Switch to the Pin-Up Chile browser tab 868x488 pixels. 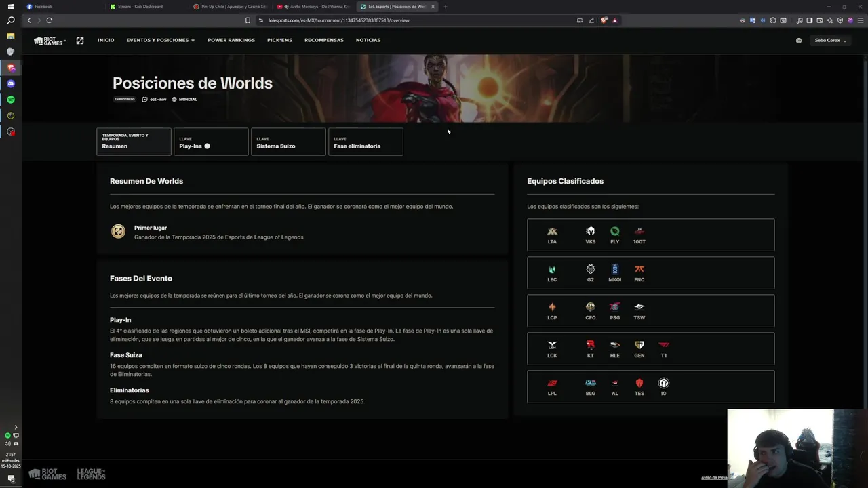pos(231,7)
